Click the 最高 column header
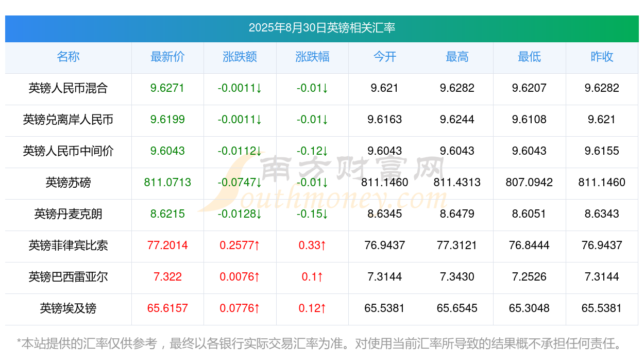 [457, 57]
